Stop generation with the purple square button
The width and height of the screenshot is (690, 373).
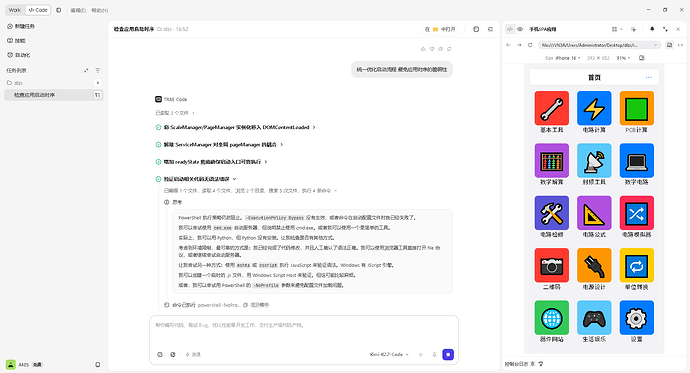[x=448, y=355]
